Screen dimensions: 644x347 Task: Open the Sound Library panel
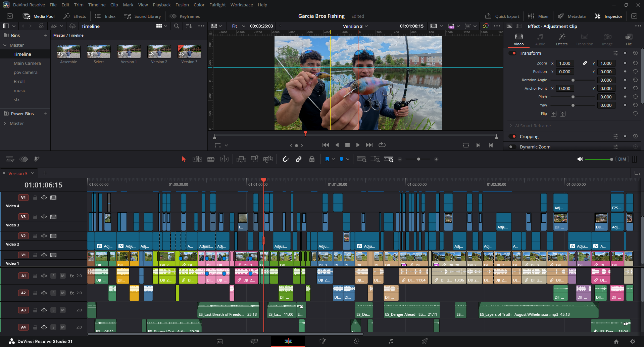142,16
